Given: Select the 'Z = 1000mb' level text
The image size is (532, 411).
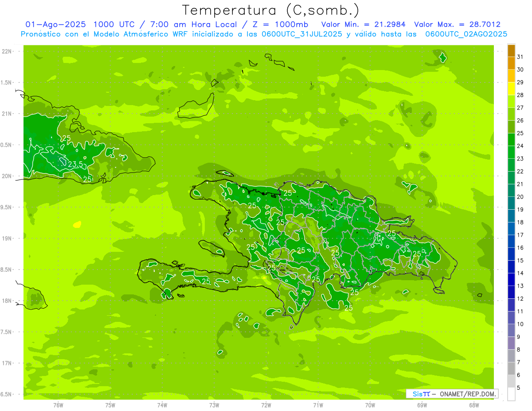Looking at the screenshot, I should tap(283, 25).
